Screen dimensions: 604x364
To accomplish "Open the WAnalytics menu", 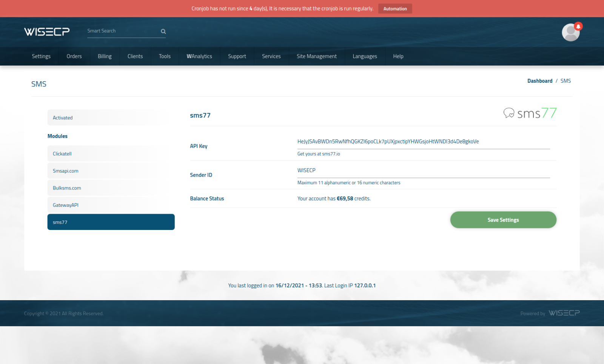I will (x=199, y=56).
